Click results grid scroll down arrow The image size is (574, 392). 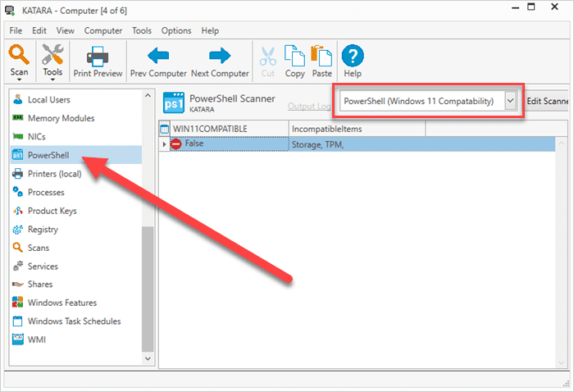coord(561,362)
